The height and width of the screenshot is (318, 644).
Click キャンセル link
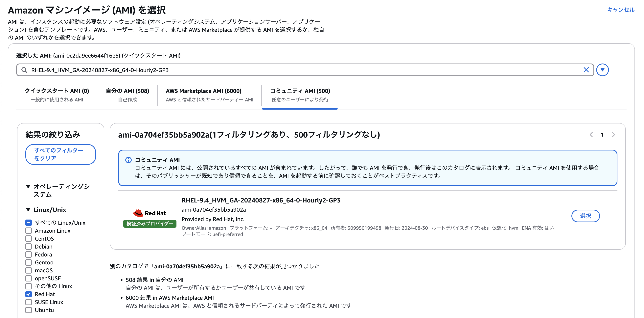tap(621, 10)
